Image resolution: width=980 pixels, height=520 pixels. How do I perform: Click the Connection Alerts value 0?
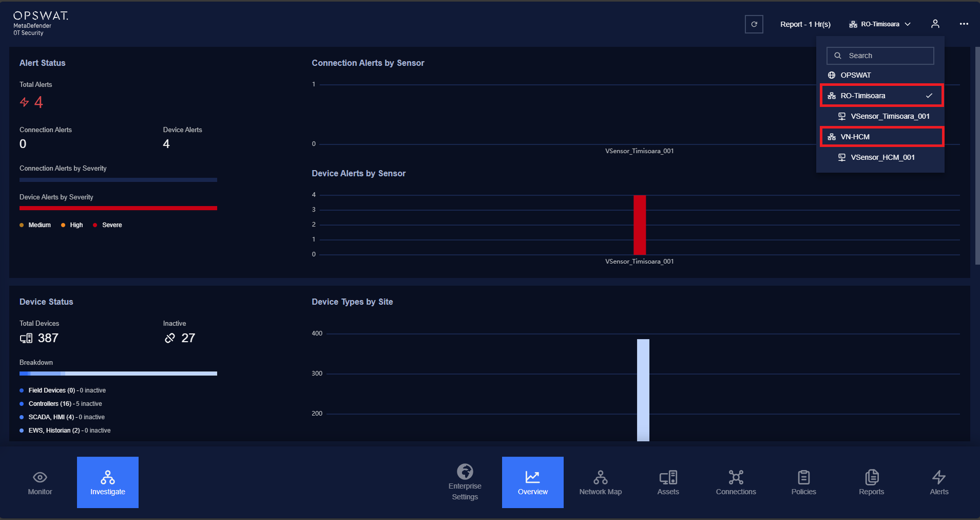tap(23, 144)
